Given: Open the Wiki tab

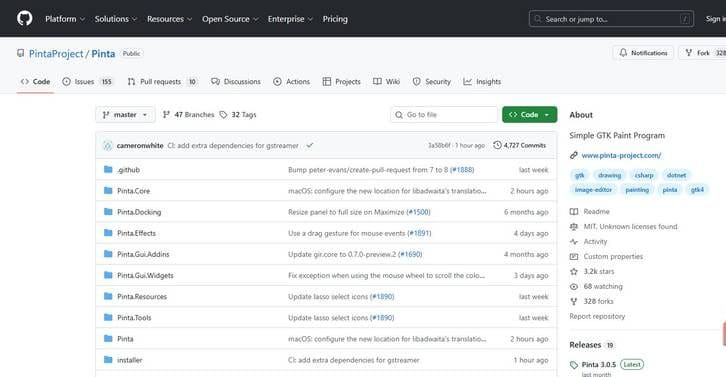Looking at the screenshot, I should pyautogui.click(x=386, y=82).
